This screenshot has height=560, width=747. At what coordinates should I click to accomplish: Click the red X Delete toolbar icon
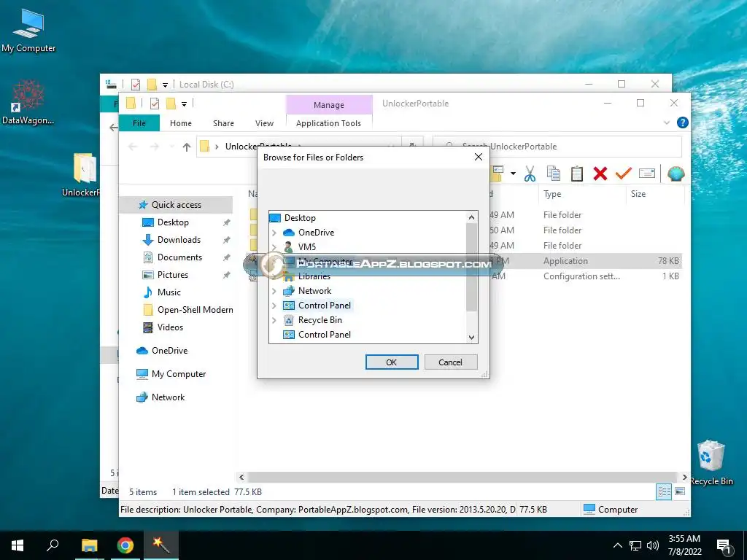[x=600, y=174]
